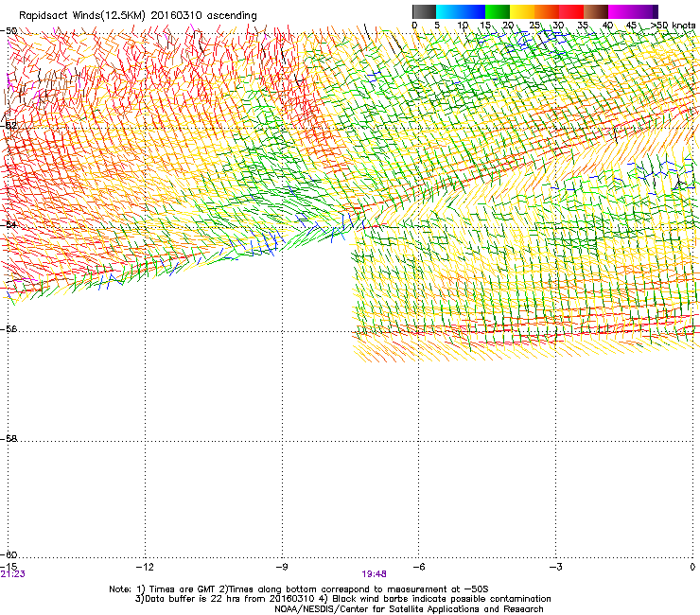Click the green 15-20 knots legend segment
Viewport: 700px width, 615px height.
[498, 11]
